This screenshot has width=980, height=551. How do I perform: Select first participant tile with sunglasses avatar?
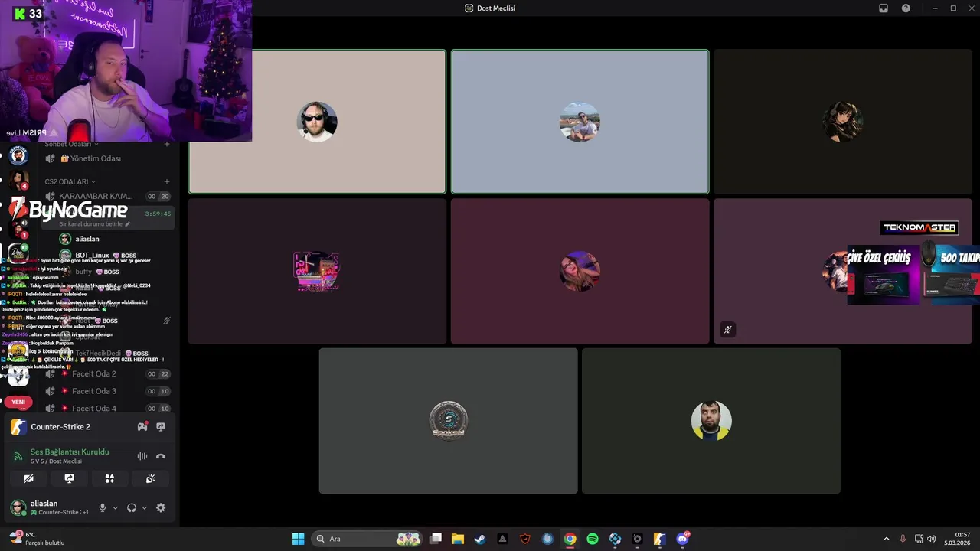[x=317, y=122]
